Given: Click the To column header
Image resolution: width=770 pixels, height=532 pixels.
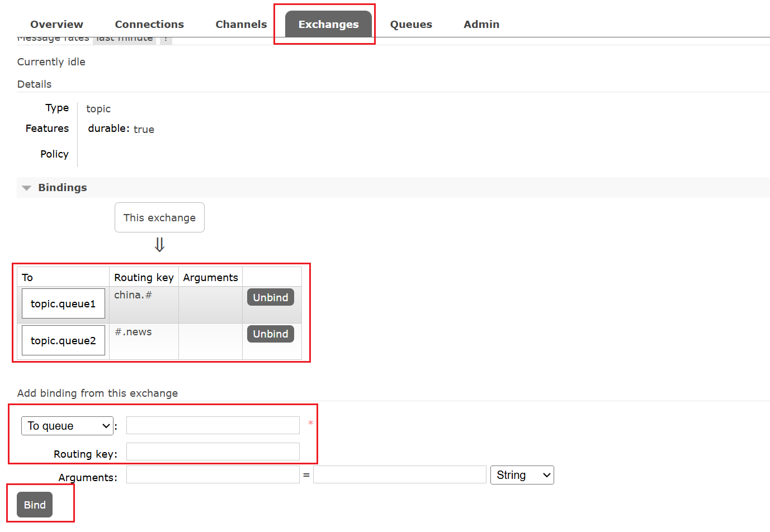Looking at the screenshot, I should click(27, 277).
